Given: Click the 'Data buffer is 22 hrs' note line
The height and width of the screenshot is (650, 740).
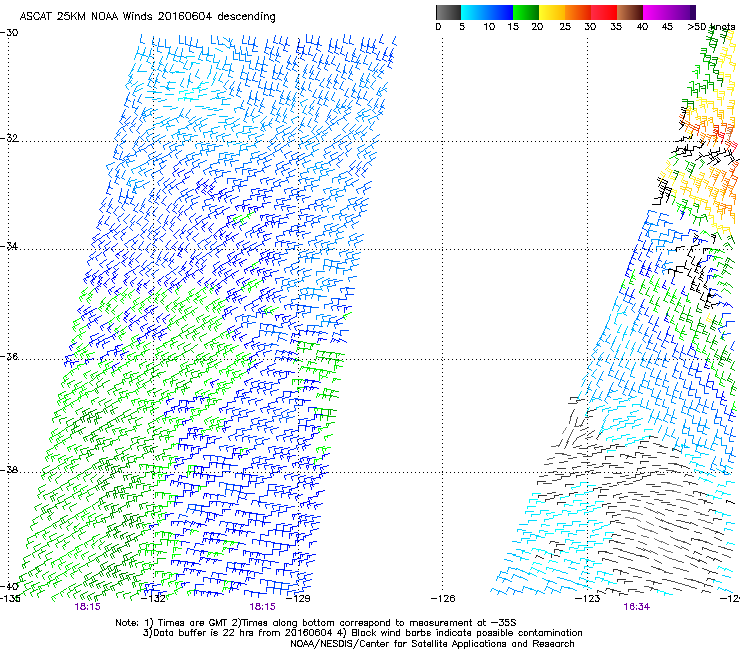Looking at the screenshot, I should coord(362,633).
